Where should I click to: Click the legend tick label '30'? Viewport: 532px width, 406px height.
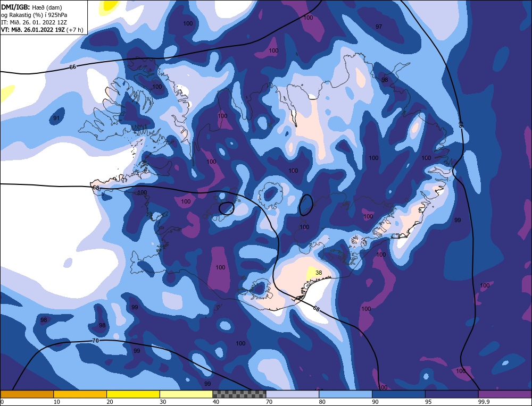(x=163, y=402)
